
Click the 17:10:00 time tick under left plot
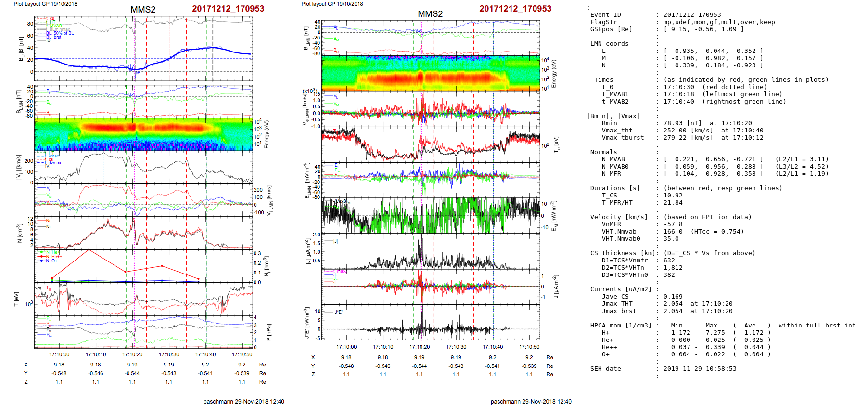[59, 355]
